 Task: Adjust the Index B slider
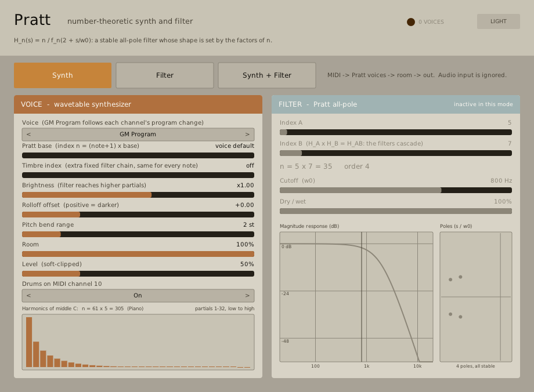pos(396,153)
